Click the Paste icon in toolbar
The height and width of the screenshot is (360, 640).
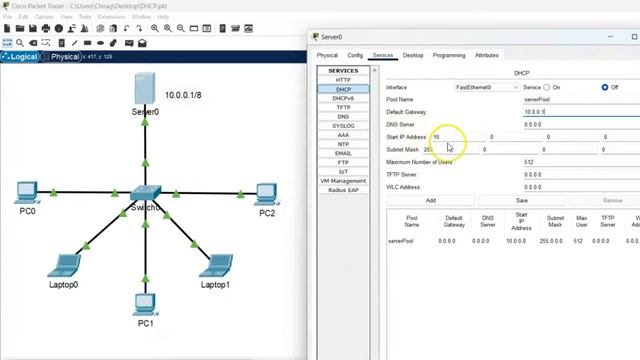tap(113, 29)
